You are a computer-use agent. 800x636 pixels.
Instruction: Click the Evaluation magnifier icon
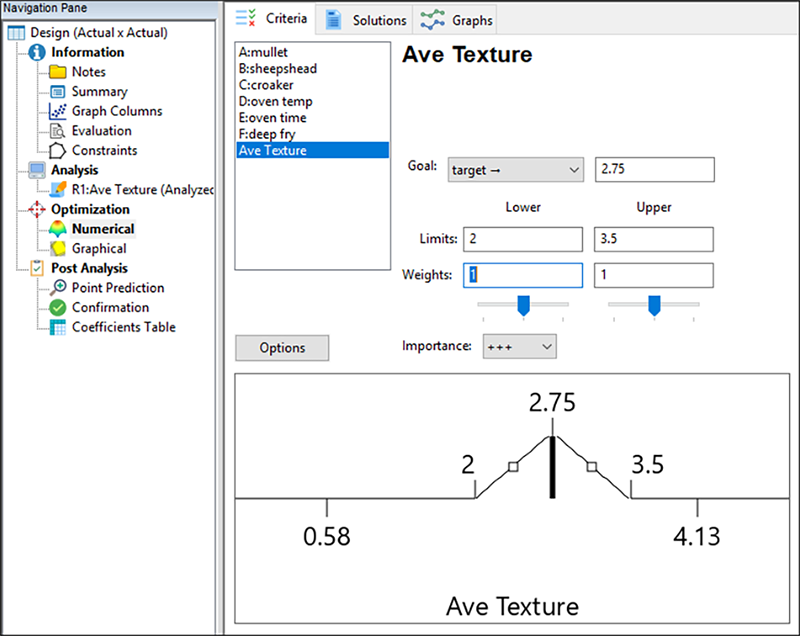pos(57,131)
